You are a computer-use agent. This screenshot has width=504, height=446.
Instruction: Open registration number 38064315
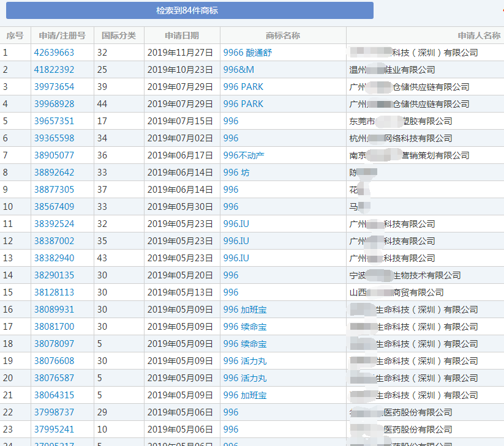click(54, 395)
